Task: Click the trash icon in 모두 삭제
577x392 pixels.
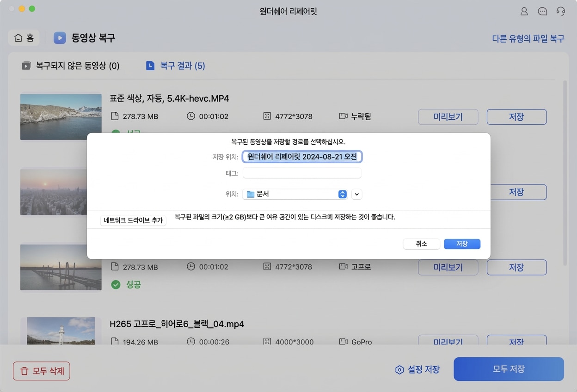Action: tap(24, 371)
